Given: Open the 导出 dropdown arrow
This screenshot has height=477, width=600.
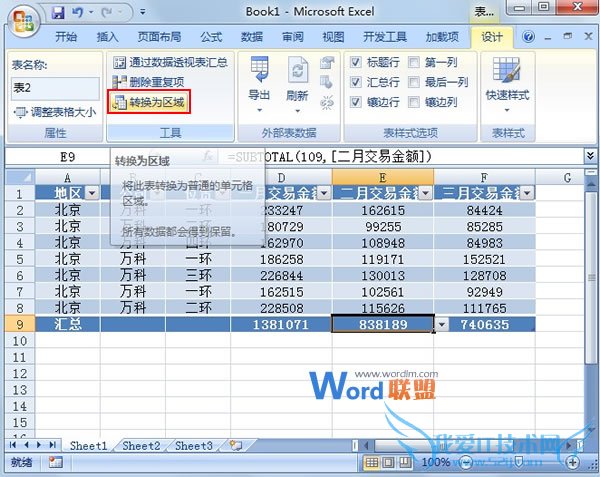Looking at the screenshot, I should 259,111.
